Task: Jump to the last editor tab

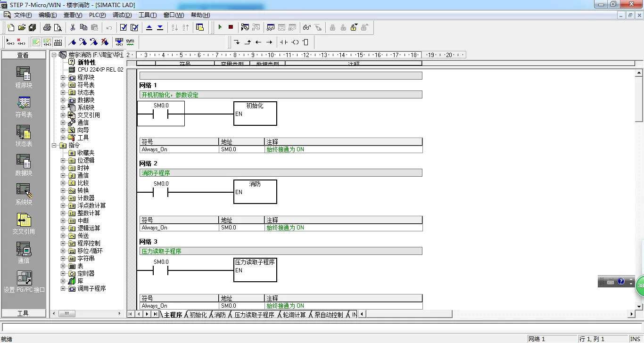Action: 156,314
